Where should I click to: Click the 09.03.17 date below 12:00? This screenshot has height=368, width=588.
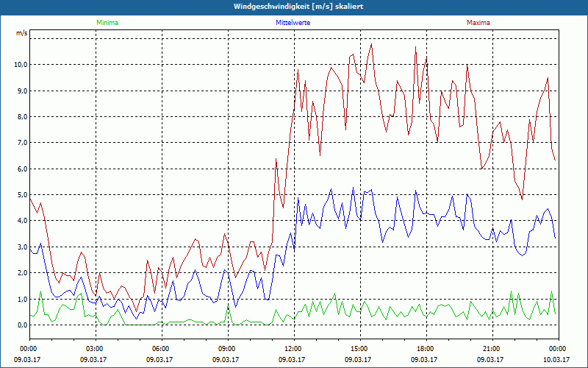[292, 359]
